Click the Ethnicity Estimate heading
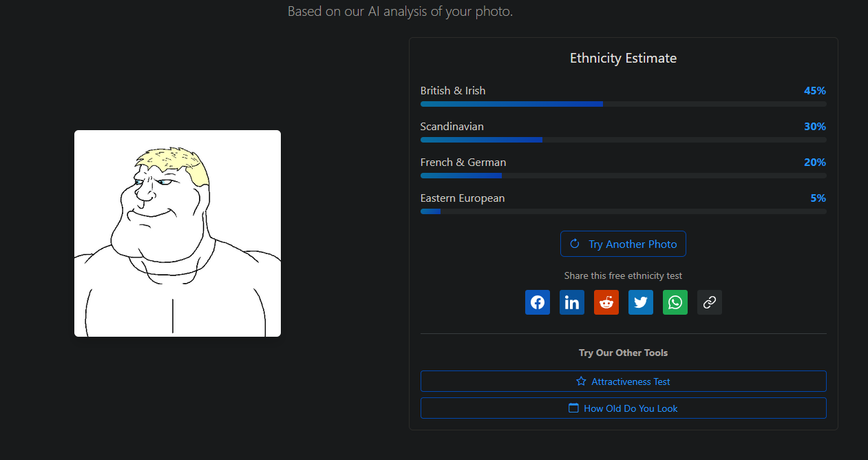The height and width of the screenshot is (460, 868). pos(623,59)
